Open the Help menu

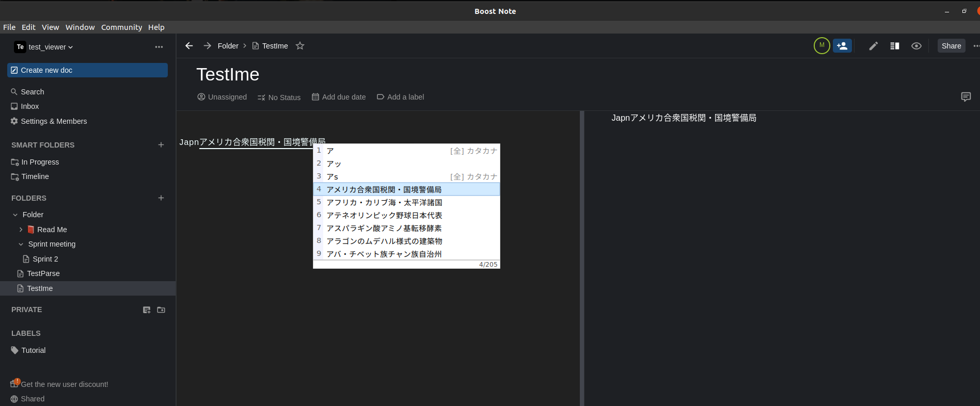click(x=156, y=27)
